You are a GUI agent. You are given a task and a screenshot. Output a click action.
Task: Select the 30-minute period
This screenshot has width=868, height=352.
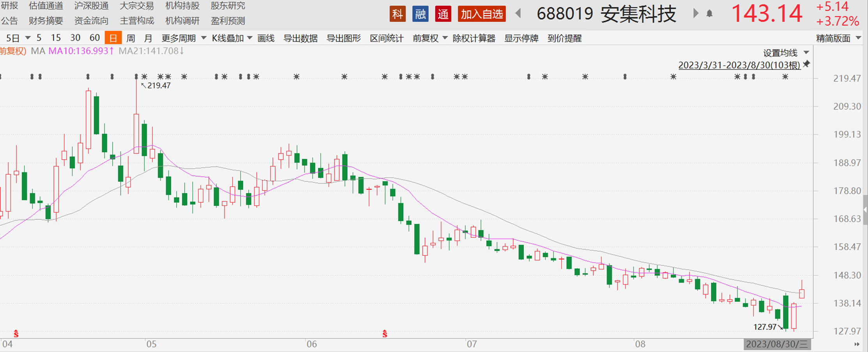(x=75, y=38)
